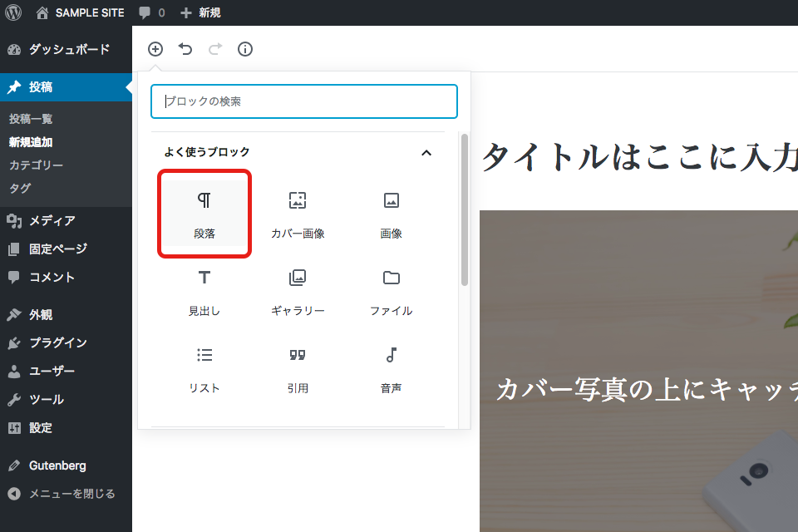
Task: Focus the ブロックの検索 search field
Action: click(x=304, y=101)
